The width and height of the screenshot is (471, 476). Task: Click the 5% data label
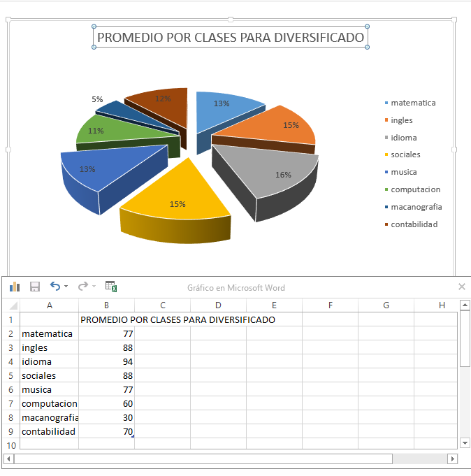(x=97, y=99)
